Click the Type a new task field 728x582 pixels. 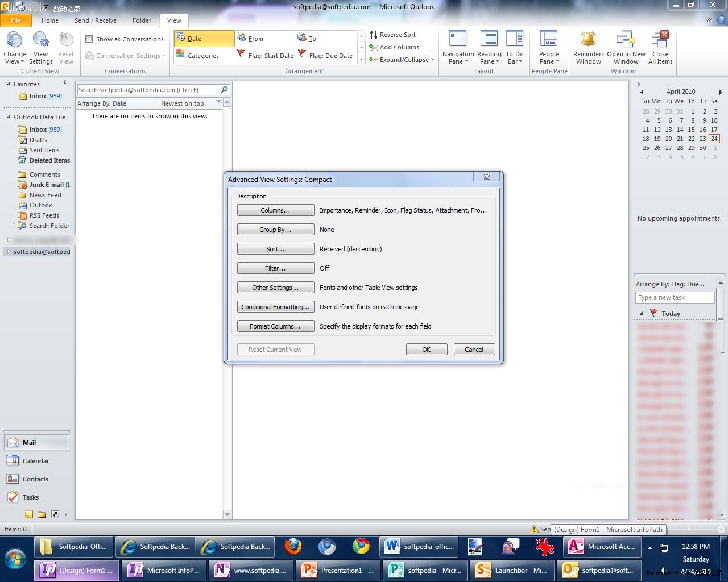674,297
